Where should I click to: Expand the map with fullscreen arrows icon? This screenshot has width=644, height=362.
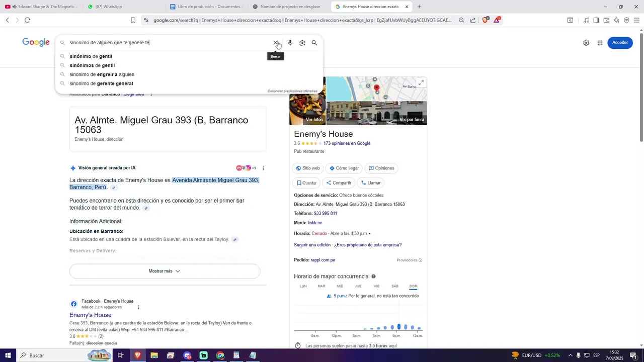[421, 82]
